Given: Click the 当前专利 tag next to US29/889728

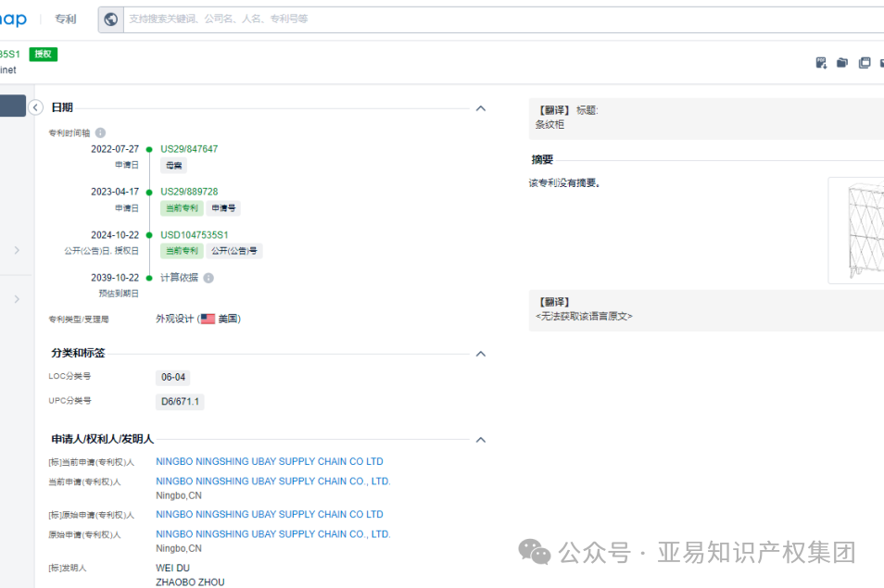Looking at the screenshot, I should tap(182, 207).
